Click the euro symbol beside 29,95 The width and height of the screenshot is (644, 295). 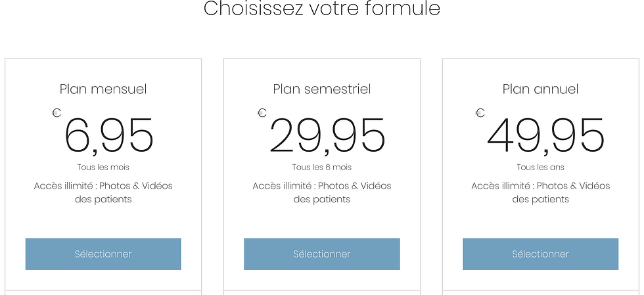pyautogui.click(x=262, y=113)
